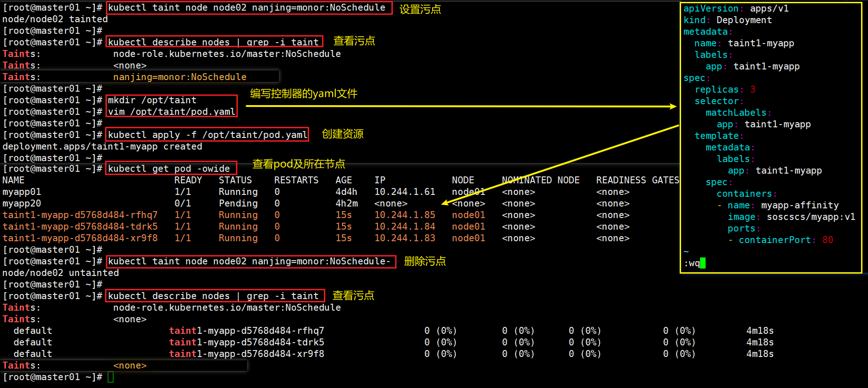Click the 'template:' line in the YAML
The width and height of the screenshot is (868, 388).
719,136
